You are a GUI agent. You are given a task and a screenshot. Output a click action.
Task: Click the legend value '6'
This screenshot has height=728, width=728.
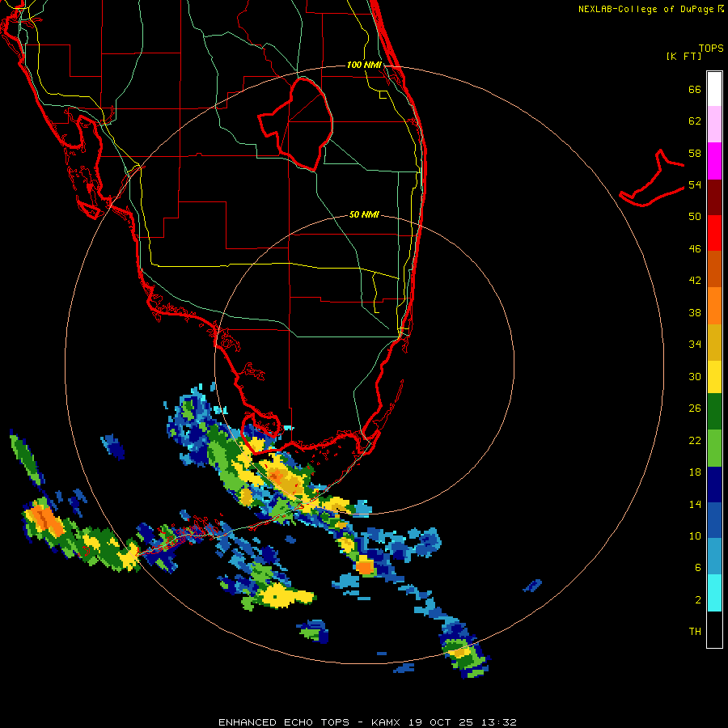click(x=697, y=567)
